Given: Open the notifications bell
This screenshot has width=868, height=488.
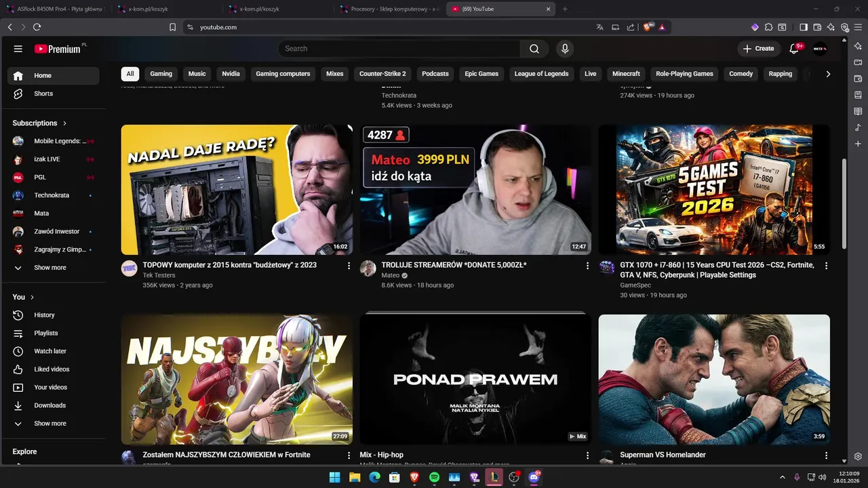Looking at the screenshot, I should pos(795,49).
